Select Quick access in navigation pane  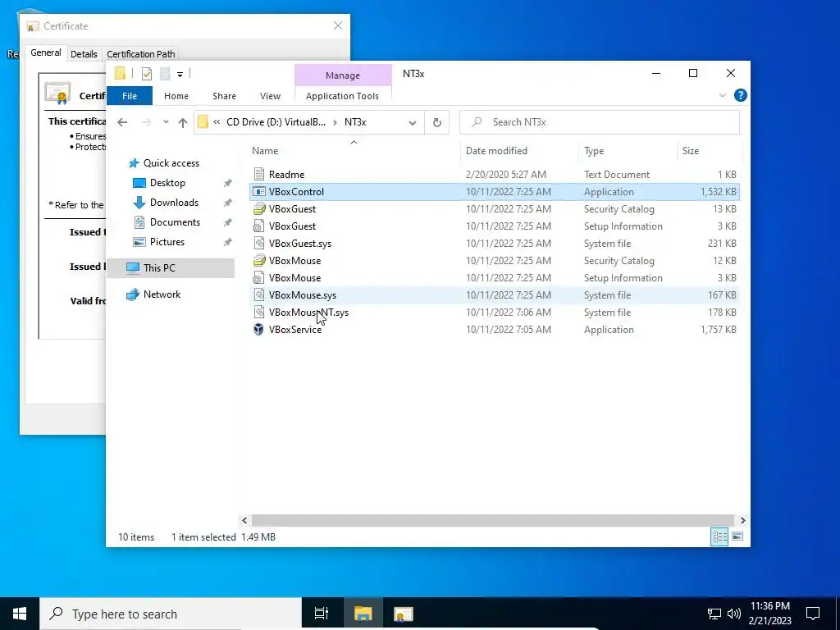171,163
